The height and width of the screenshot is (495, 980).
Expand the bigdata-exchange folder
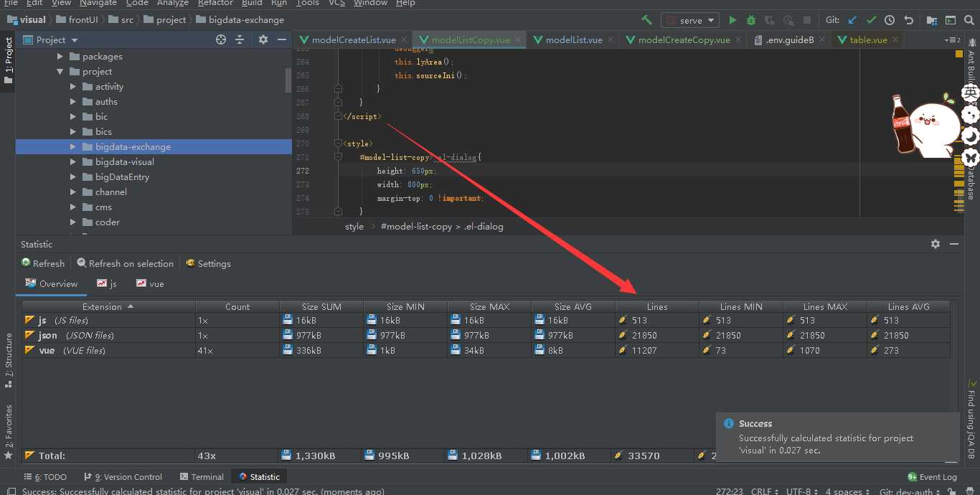(73, 146)
